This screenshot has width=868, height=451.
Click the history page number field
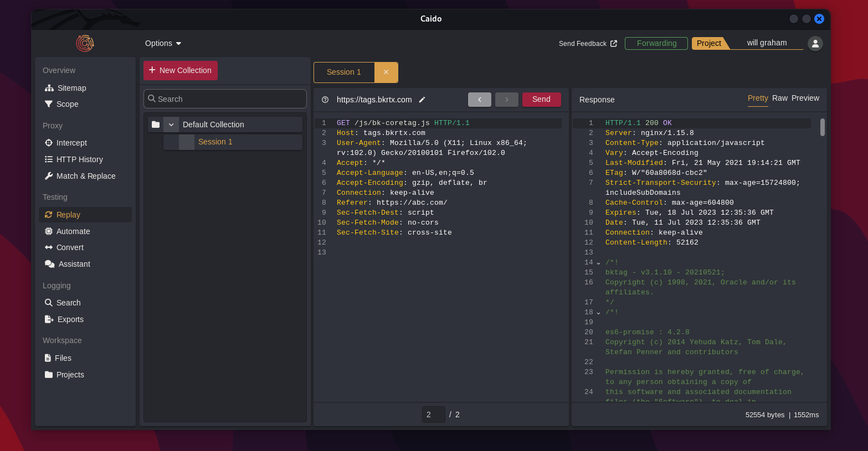click(433, 414)
